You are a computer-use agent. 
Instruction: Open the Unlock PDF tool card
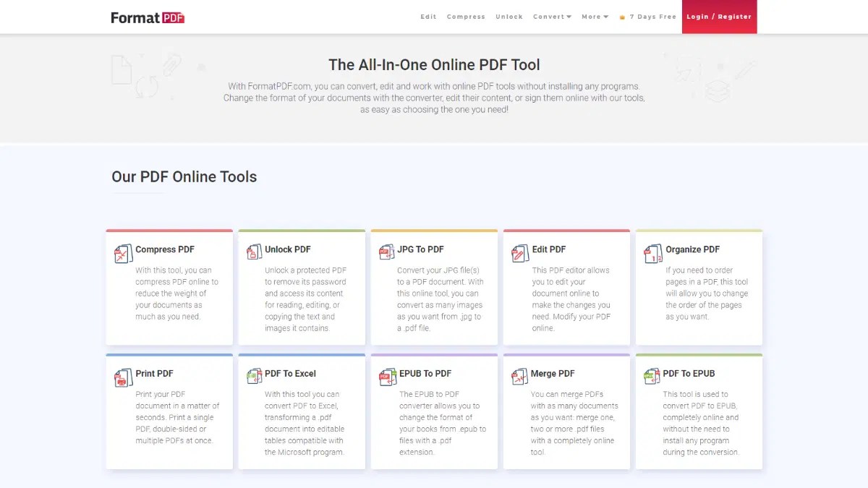click(302, 287)
